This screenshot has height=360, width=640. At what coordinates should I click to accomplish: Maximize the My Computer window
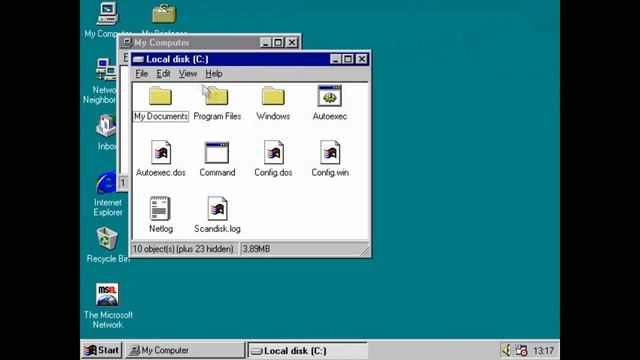pyautogui.click(x=278, y=42)
